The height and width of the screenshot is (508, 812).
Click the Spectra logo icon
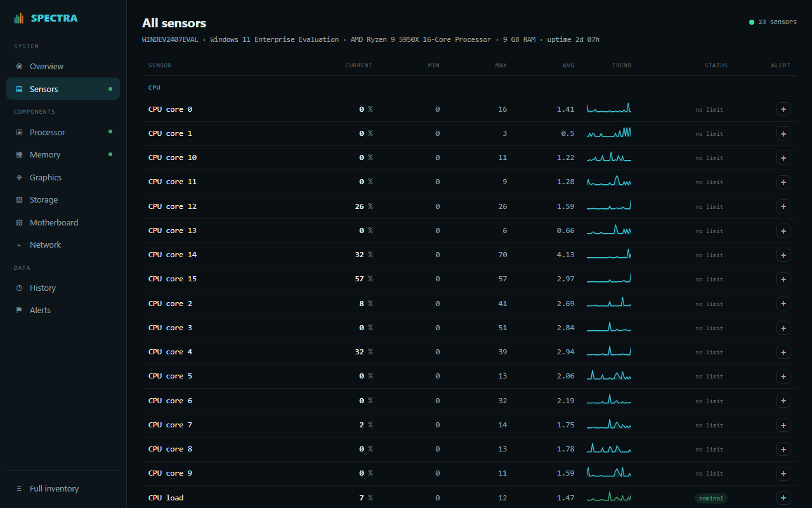(19, 18)
